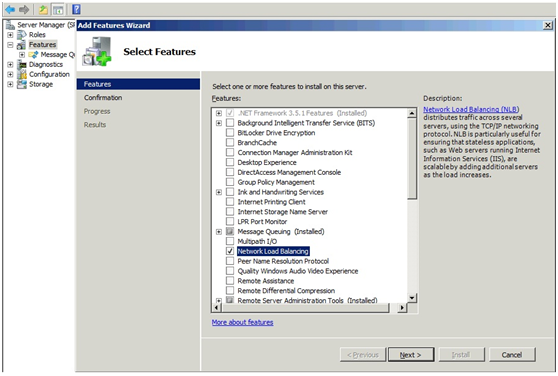558x376 pixels.
Task: Enable Group Policy Management checkbox
Action: point(230,182)
